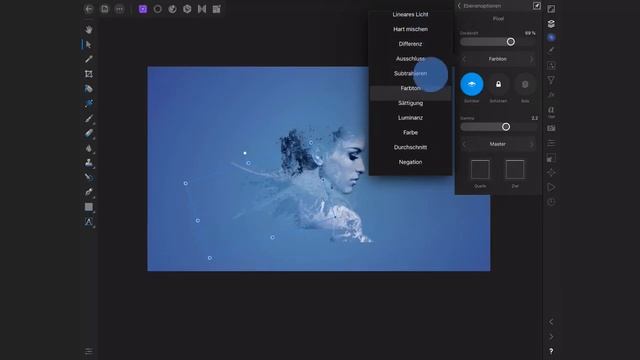Click Undo left chevron at bottom right

551,322
